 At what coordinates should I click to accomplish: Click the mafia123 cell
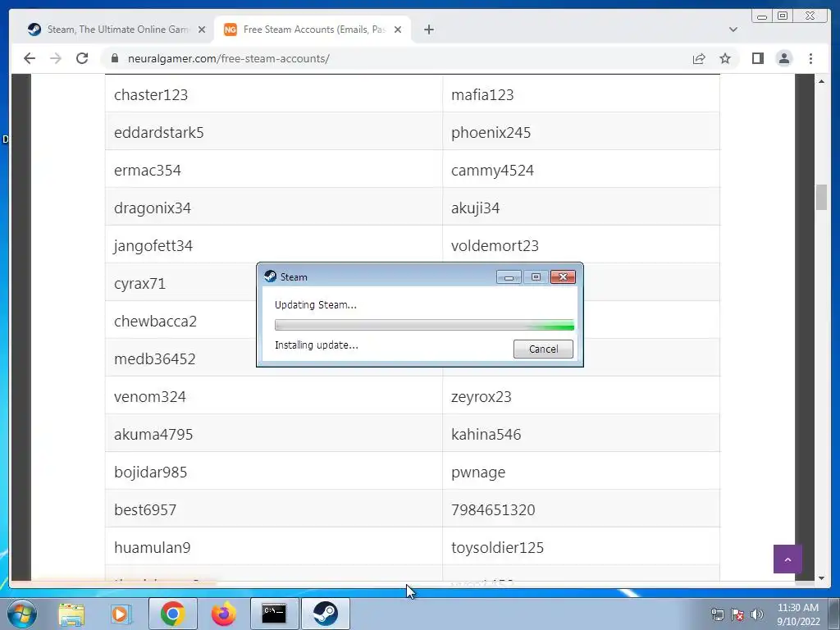point(582,94)
